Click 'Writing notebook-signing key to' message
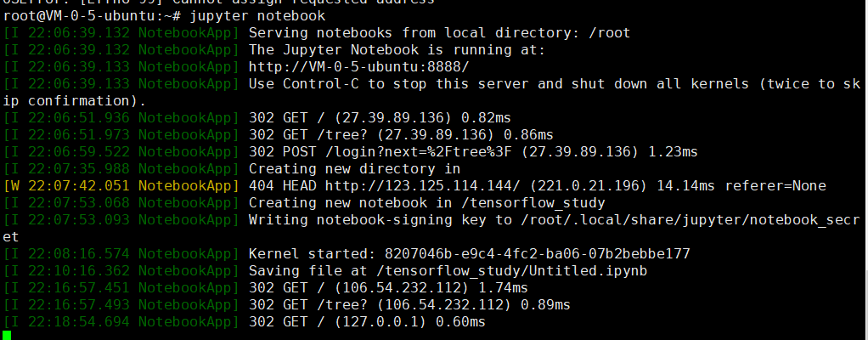 coord(380,220)
